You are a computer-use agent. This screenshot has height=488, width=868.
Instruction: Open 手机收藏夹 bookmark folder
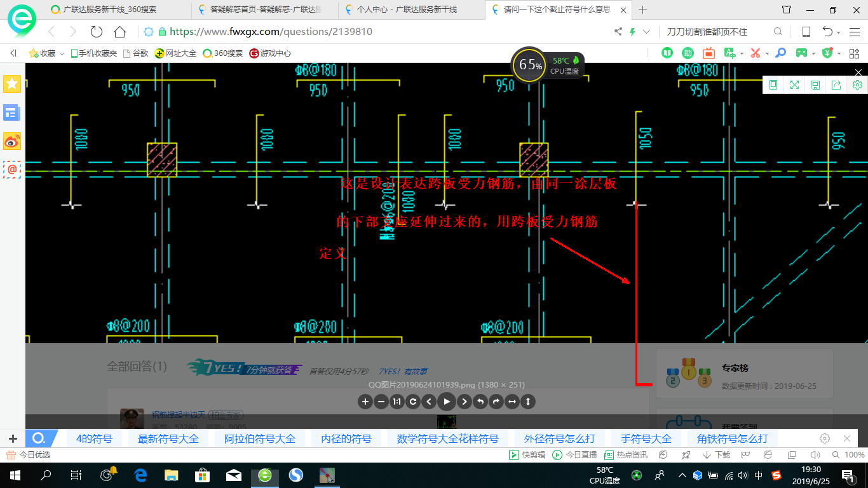pyautogui.click(x=93, y=53)
